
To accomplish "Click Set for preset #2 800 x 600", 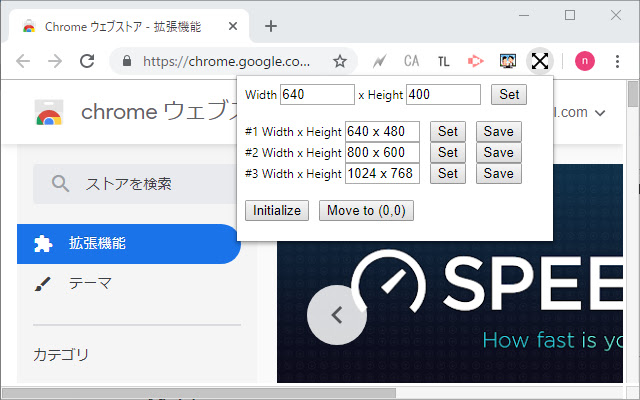I will (448, 153).
